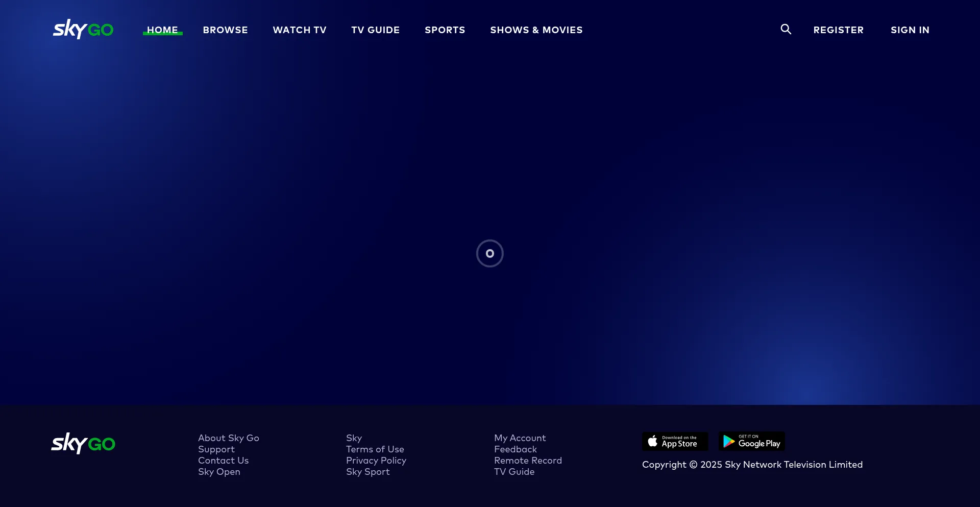
Task: Read the Terms of Use
Action: coord(375,449)
